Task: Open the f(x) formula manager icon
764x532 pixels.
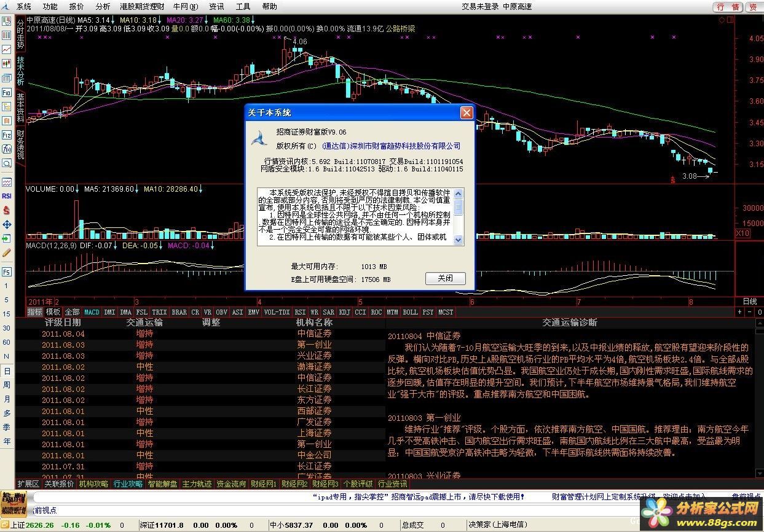Action: pyautogui.click(x=7, y=149)
